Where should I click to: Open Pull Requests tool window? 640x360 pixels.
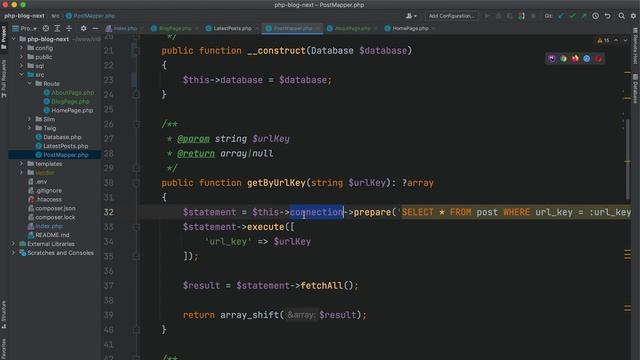click(x=4, y=78)
